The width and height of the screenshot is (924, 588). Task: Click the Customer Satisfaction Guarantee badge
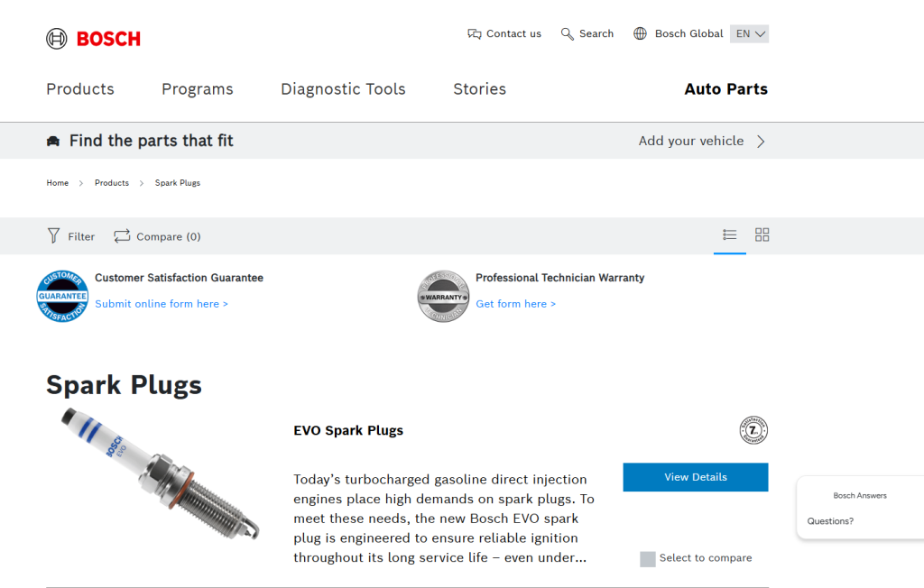click(62, 297)
